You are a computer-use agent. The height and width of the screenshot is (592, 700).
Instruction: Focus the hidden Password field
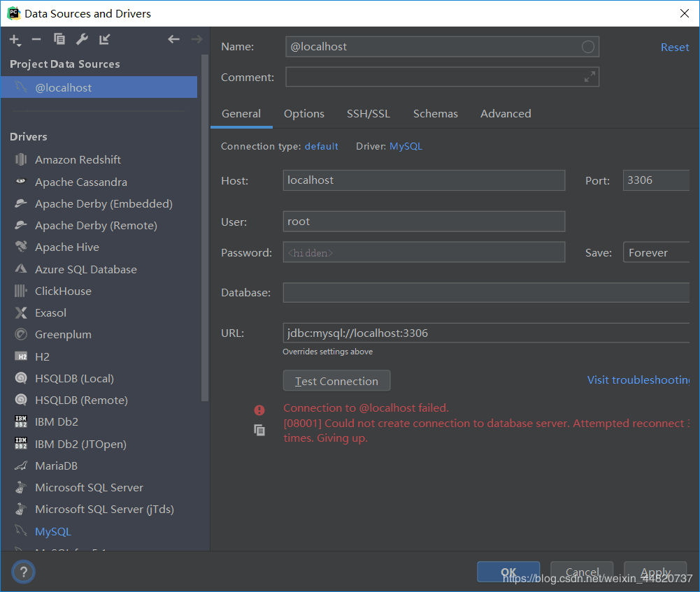coord(424,252)
